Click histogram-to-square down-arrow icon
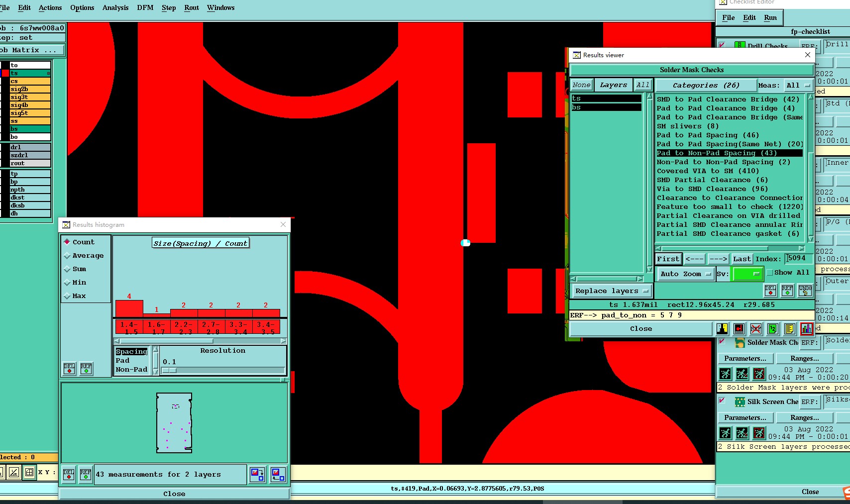This screenshot has width=850, height=504. coord(257,475)
